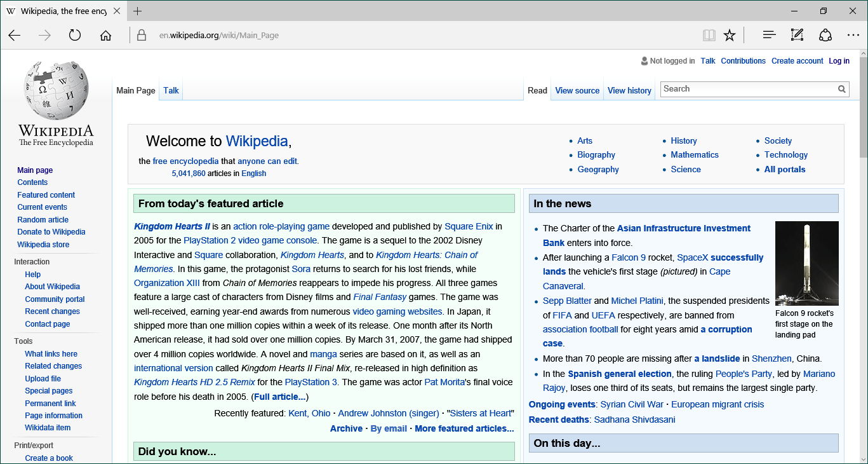
Task: Go to Featured content in sidebar
Action: click(46, 195)
